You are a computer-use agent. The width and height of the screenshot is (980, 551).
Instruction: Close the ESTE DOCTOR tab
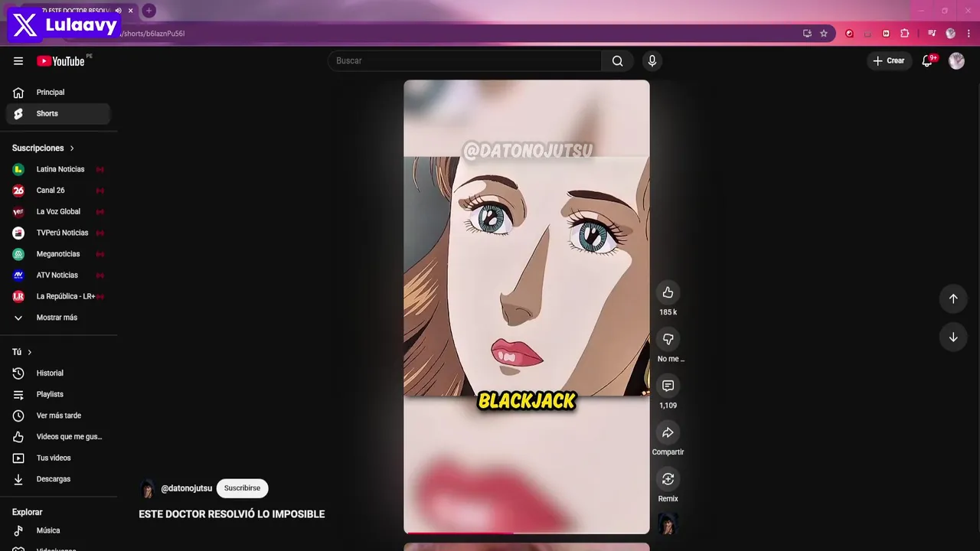point(131,11)
